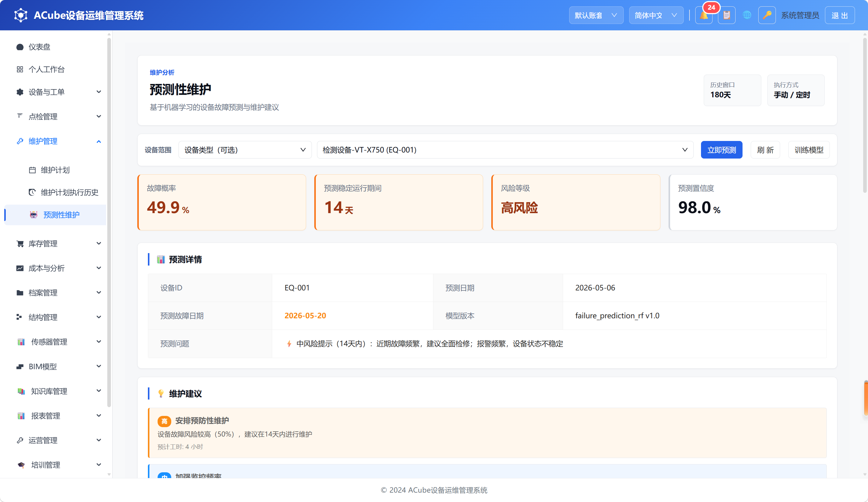Open 运营管理 menu item
The height and width of the screenshot is (502, 868).
(x=55, y=440)
